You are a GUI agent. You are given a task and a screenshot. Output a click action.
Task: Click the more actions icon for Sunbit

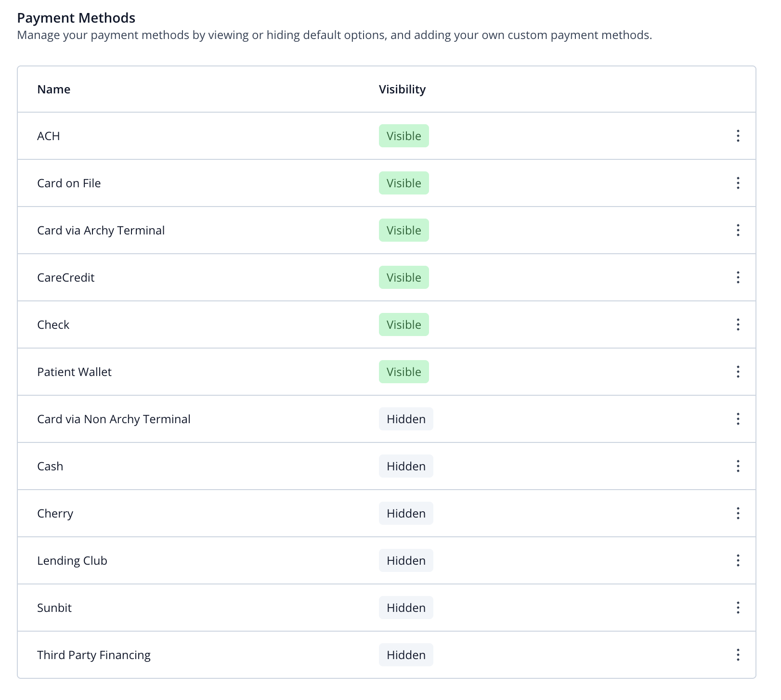(738, 608)
